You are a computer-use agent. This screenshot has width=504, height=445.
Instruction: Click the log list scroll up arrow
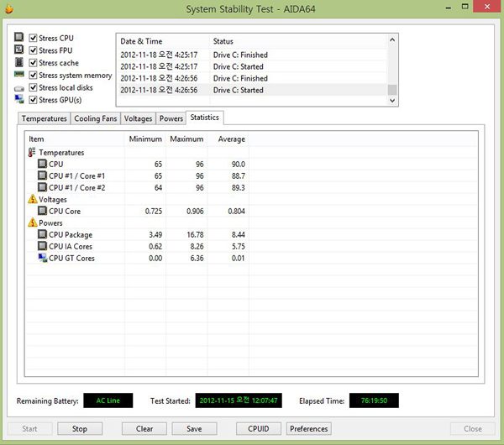tap(392, 39)
